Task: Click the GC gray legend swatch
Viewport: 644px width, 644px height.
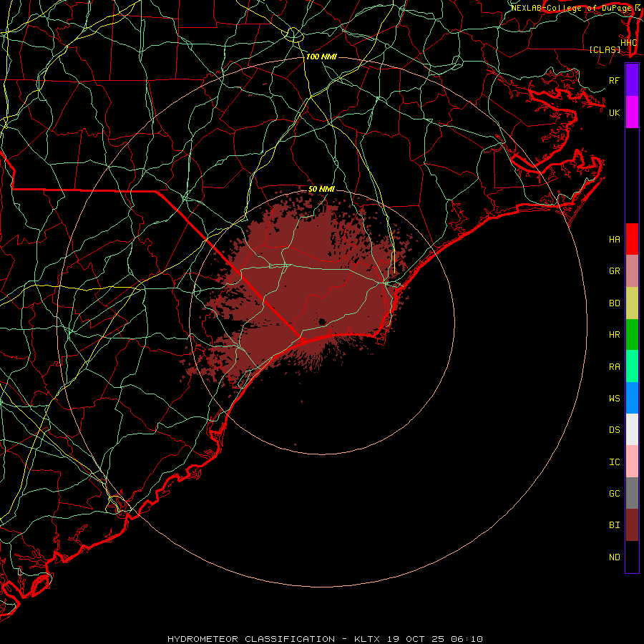Action: [632, 493]
